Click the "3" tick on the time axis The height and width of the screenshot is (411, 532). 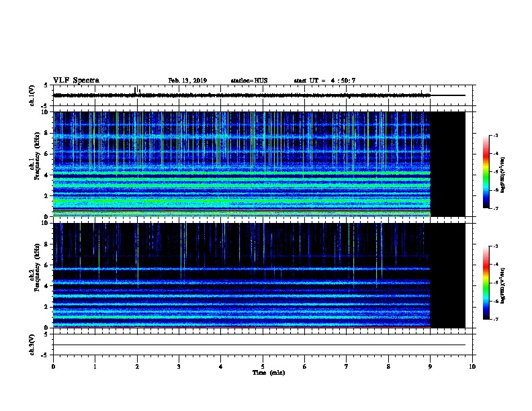pyautogui.click(x=179, y=366)
